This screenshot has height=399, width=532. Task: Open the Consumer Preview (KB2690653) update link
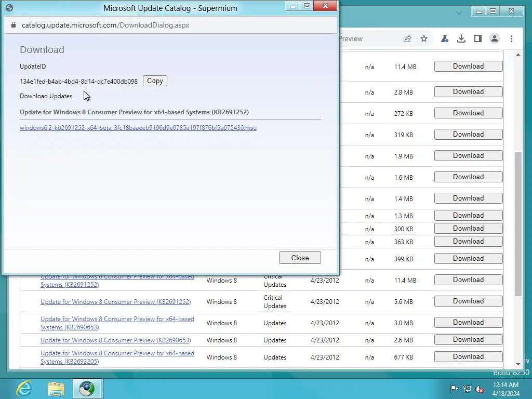[x=116, y=340]
